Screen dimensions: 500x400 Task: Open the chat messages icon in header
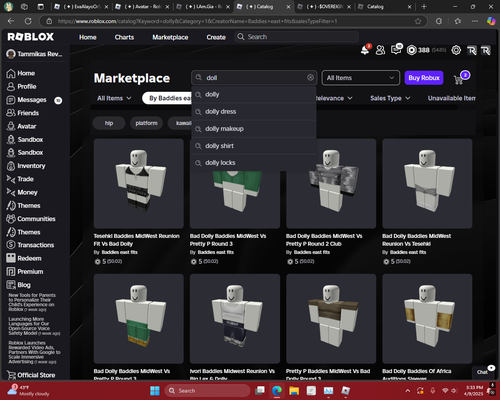coord(396,50)
